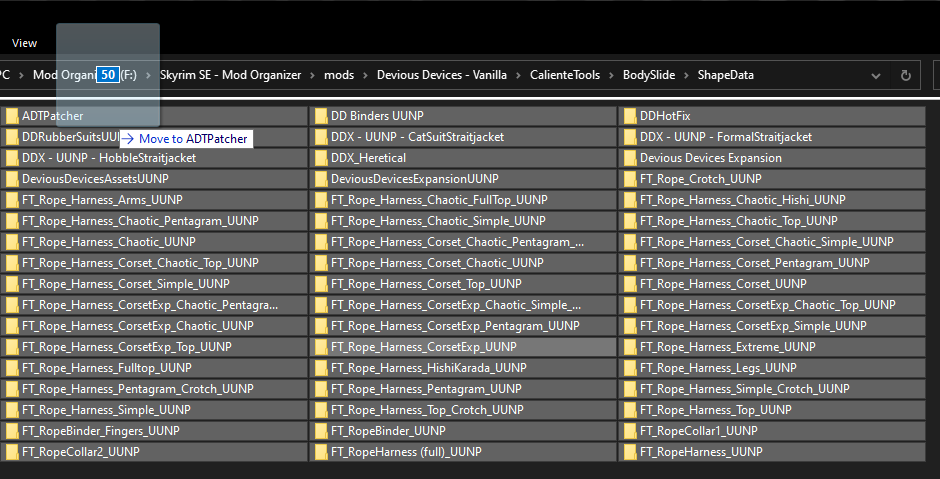Select FT_Rope_Harness_Corset_Chaotic_Simple_UUNP folder icon
This screenshot has height=479, width=940.
(630, 242)
